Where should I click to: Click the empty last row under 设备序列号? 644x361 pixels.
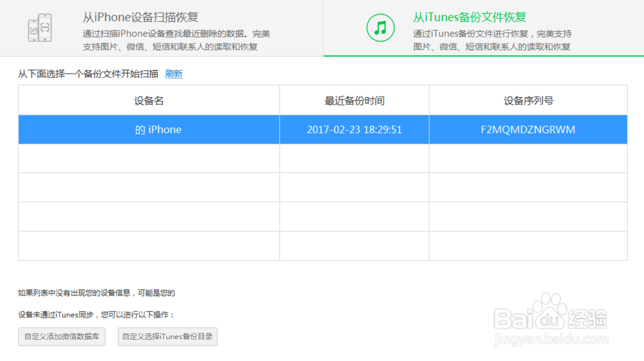pos(528,246)
